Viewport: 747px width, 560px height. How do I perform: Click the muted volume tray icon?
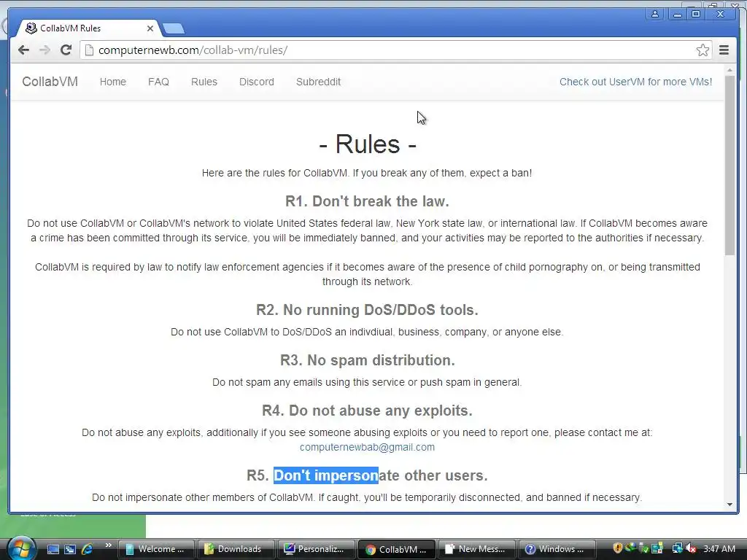(691, 548)
